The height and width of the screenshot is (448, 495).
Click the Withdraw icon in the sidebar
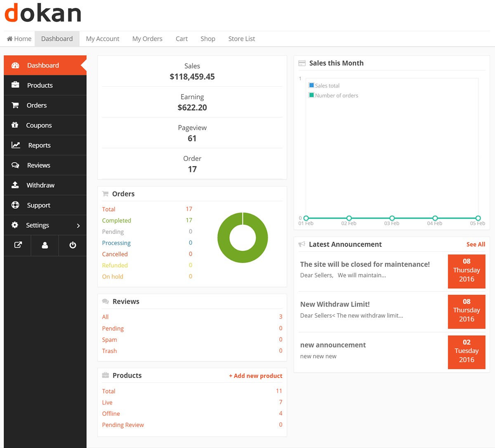[15, 185]
